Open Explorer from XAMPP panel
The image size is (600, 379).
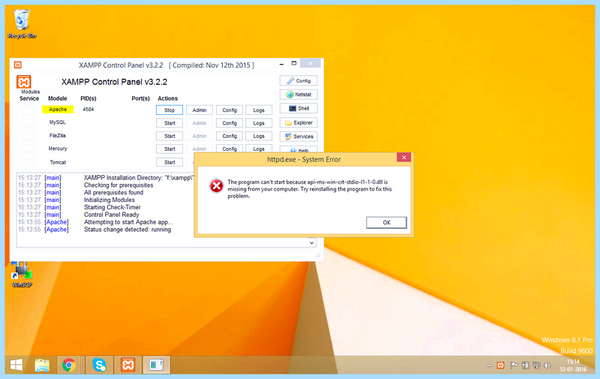point(298,123)
